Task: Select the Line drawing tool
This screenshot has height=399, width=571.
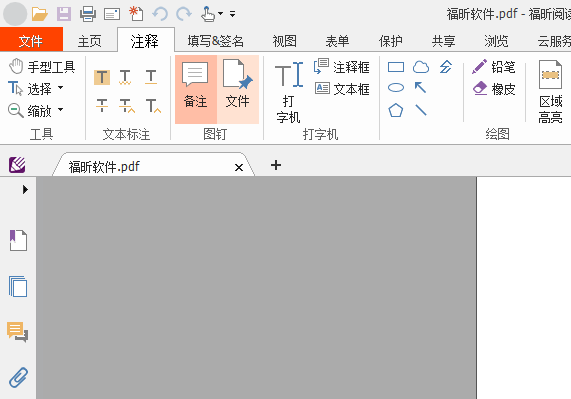Action: point(421,110)
